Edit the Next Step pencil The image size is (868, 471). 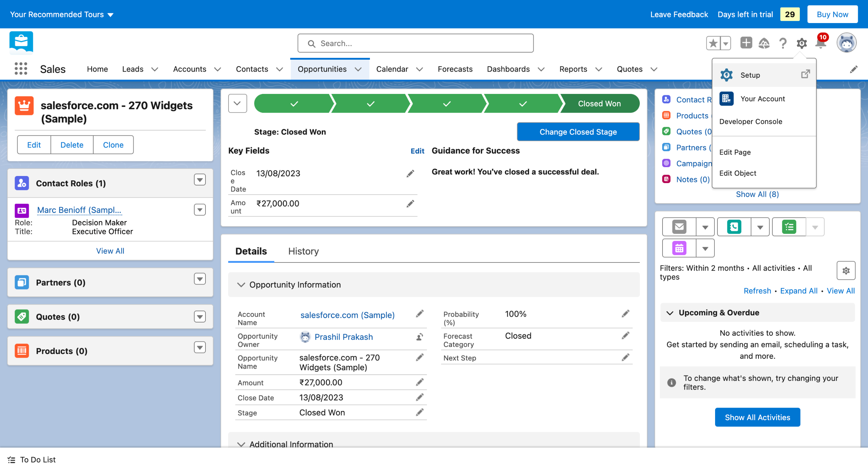click(626, 357)
